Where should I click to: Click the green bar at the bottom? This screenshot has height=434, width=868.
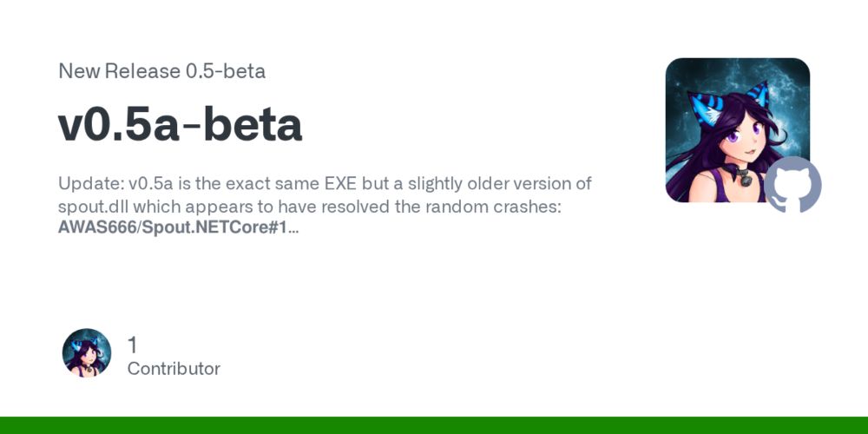(434, 425)
